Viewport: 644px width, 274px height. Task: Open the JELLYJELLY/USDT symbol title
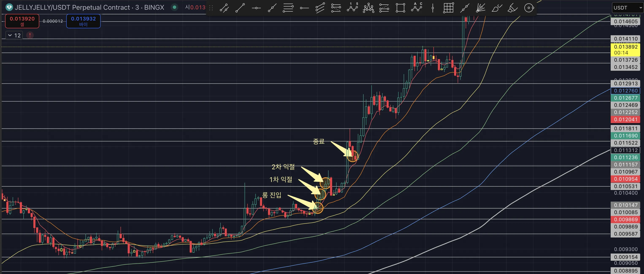pyautogui.click(x=89, y=7)
